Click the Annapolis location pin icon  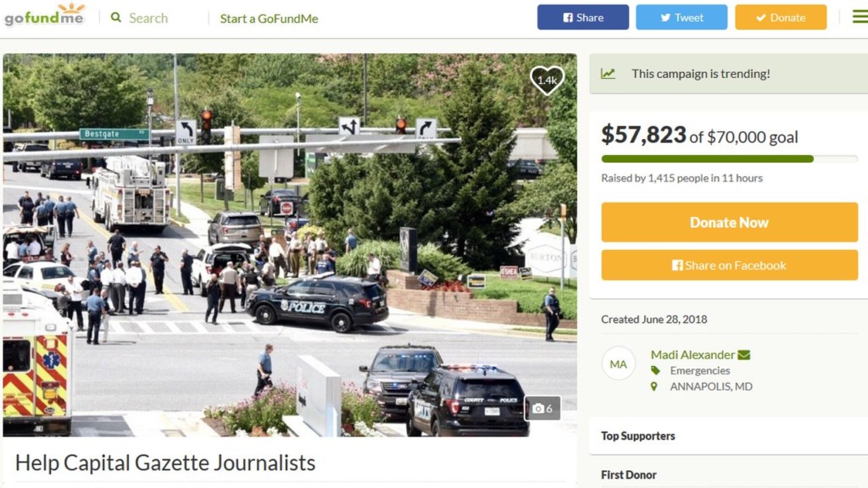[x=654, y=386]
